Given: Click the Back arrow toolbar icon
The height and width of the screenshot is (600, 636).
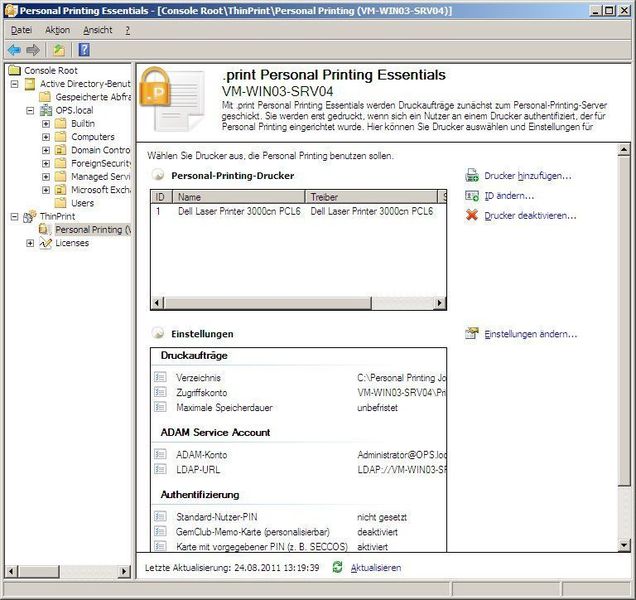Looking at the screenshot, I should tap(14, 50).
